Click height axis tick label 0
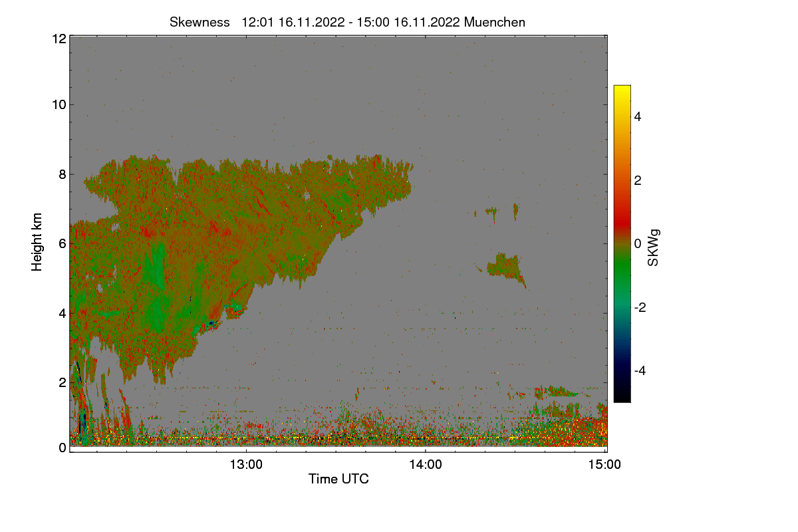The width and height of the screenshot is (798, 532). point(62,448)
